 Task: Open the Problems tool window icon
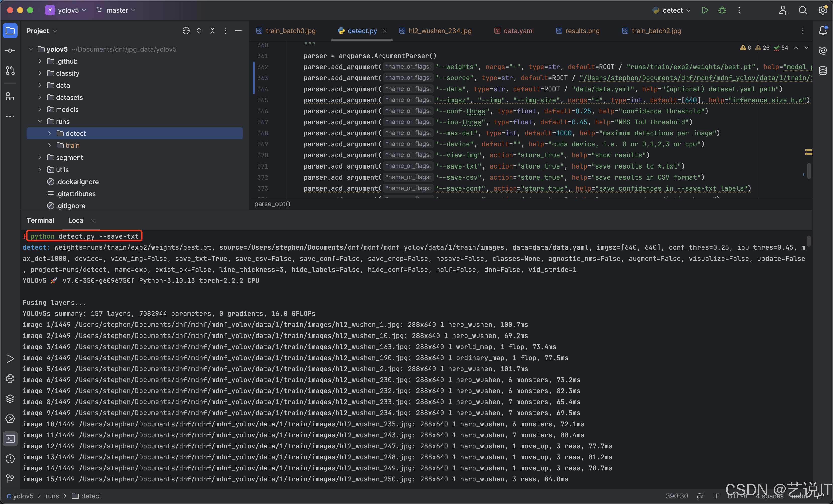10,459
